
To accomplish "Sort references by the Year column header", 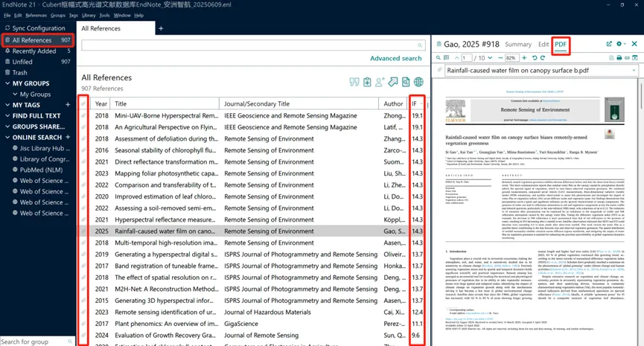I will [x=101, y=104].
